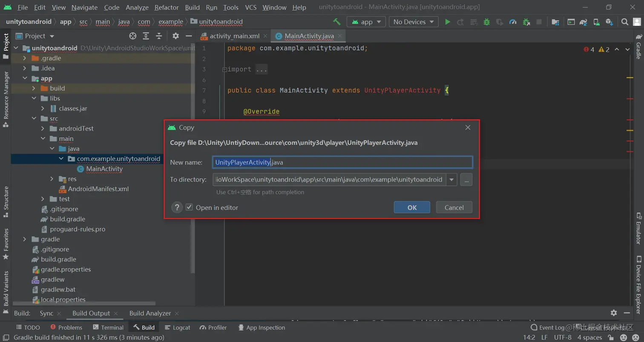
Task: Select proguard-rules.pro file
Action: [x=78, y=229]
